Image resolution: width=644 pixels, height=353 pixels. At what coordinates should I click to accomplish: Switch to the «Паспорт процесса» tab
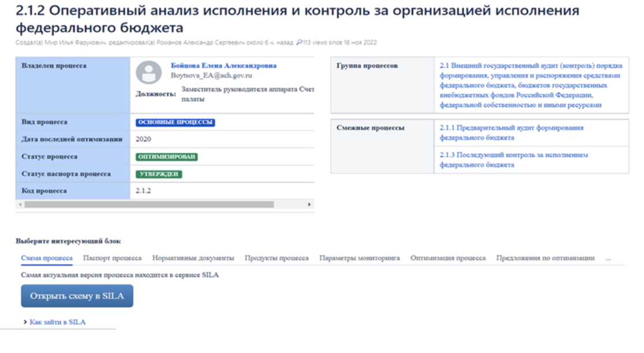click(112, 258)
